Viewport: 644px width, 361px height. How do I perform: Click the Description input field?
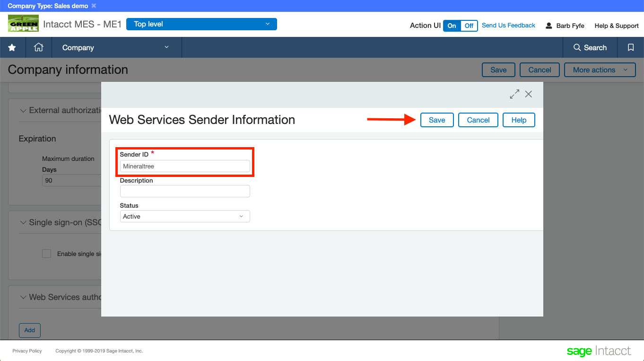[185, 191]
